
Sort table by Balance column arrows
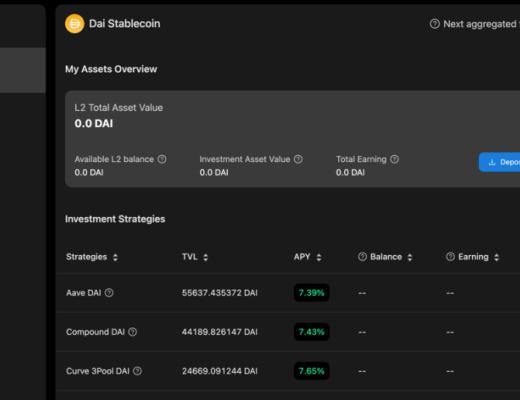(x=410, y=257)
